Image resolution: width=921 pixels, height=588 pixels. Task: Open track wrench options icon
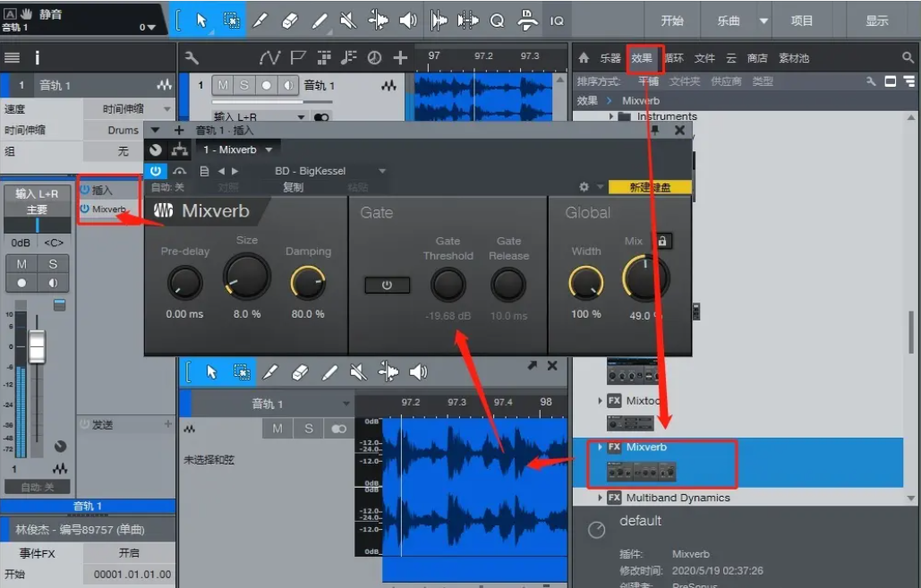coord(192,57)
